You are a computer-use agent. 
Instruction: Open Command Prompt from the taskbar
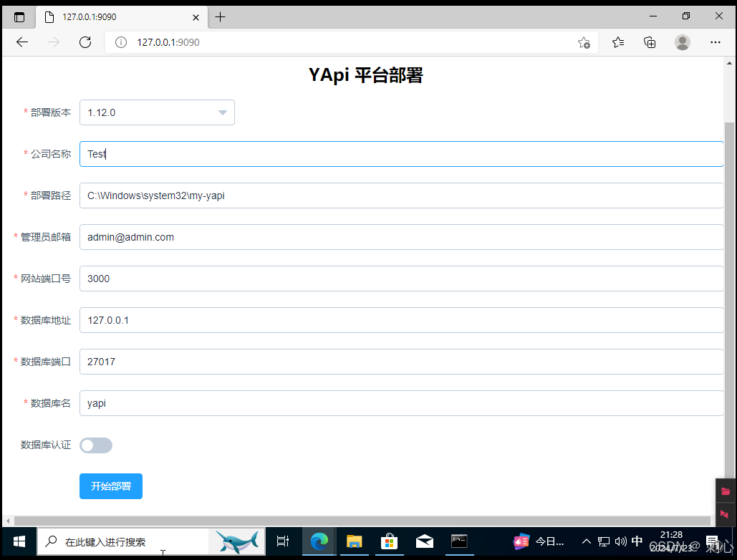pos(459,541)
